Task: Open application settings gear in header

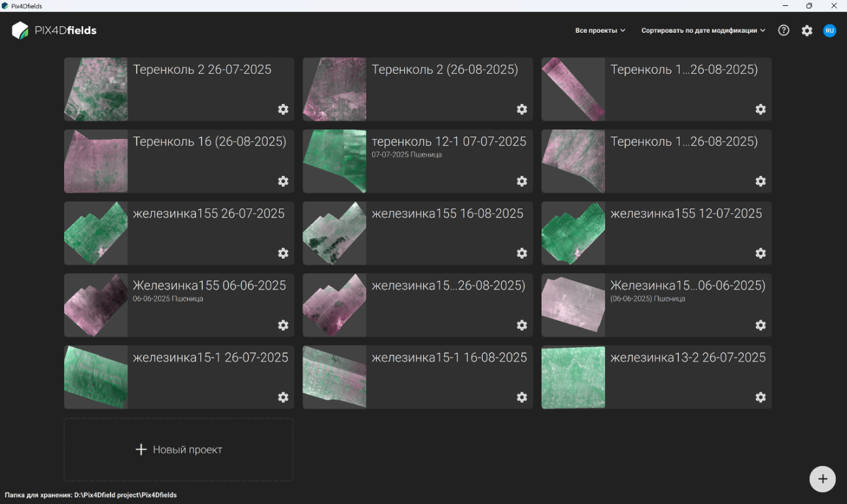Action: click(807, 31)
